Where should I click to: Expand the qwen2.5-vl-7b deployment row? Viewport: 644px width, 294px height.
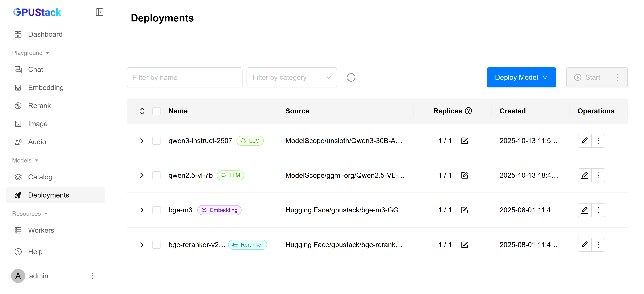click(x=142, y=175)
